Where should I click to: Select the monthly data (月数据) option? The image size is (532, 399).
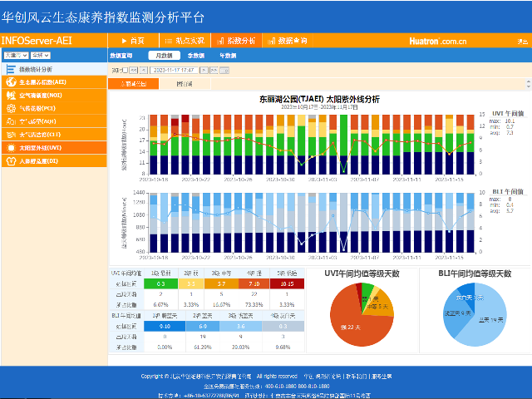coord(165,55)
